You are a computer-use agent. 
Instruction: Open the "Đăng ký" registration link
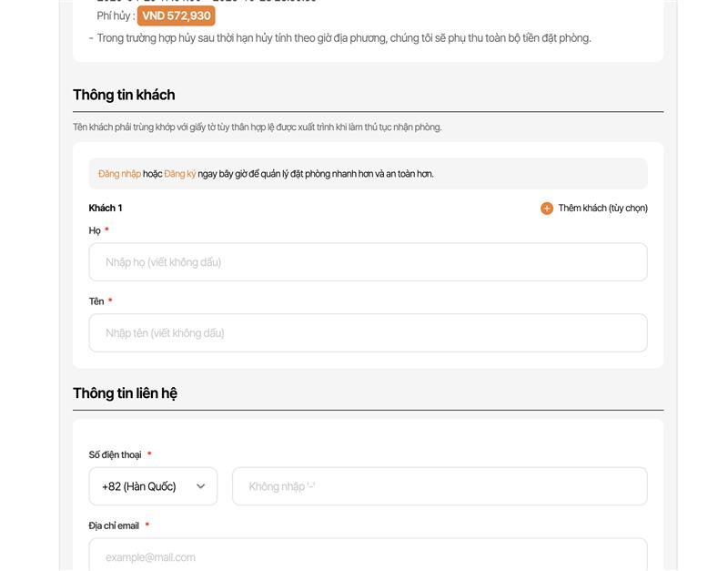(180, 174)
